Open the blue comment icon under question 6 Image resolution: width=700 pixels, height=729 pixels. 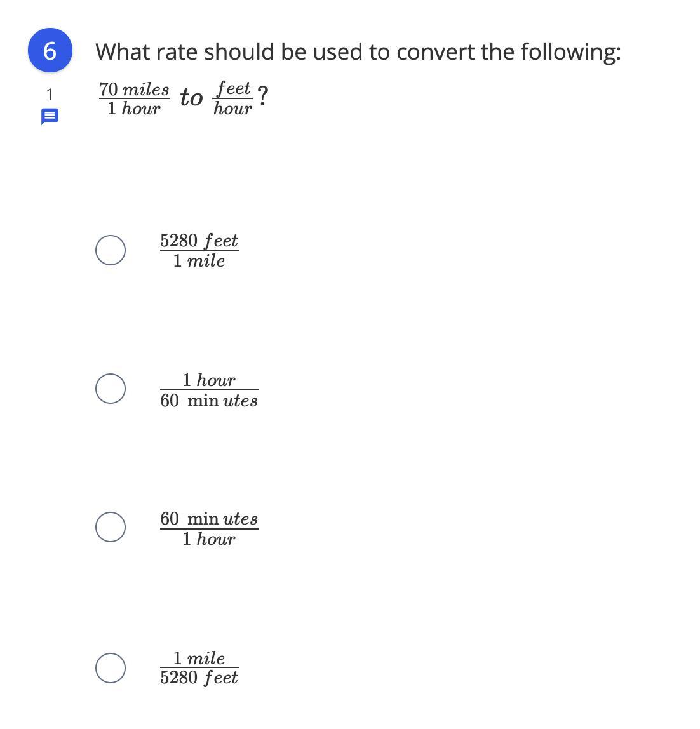coord(50,116)
